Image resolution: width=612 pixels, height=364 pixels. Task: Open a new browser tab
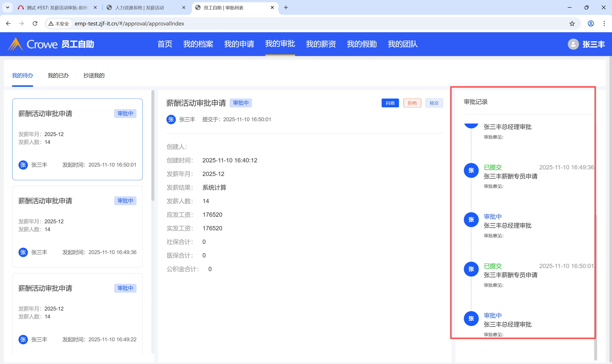(x=286, y=8)
